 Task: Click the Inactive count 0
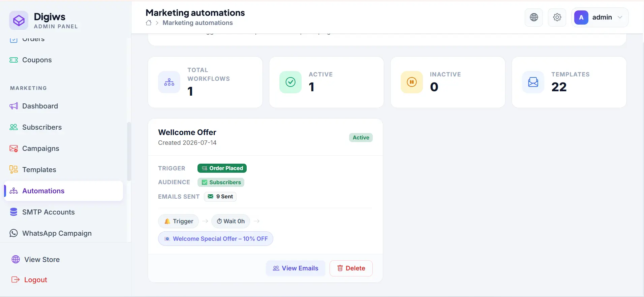tap(434, 87)
